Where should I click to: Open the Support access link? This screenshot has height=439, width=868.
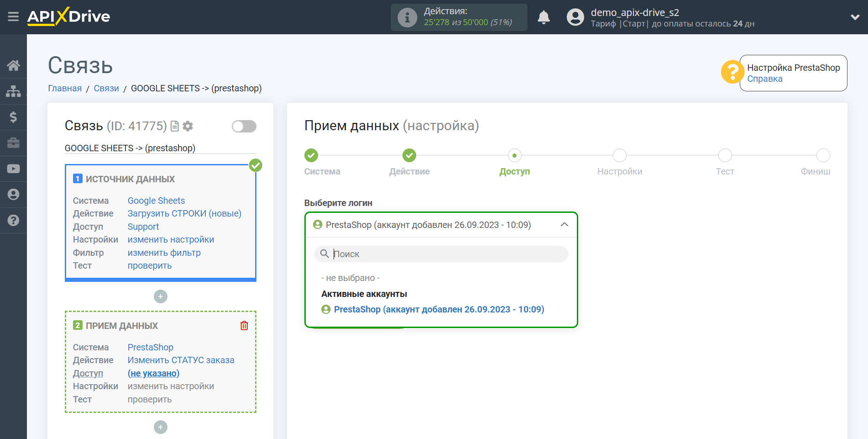(x=143, y=227)
